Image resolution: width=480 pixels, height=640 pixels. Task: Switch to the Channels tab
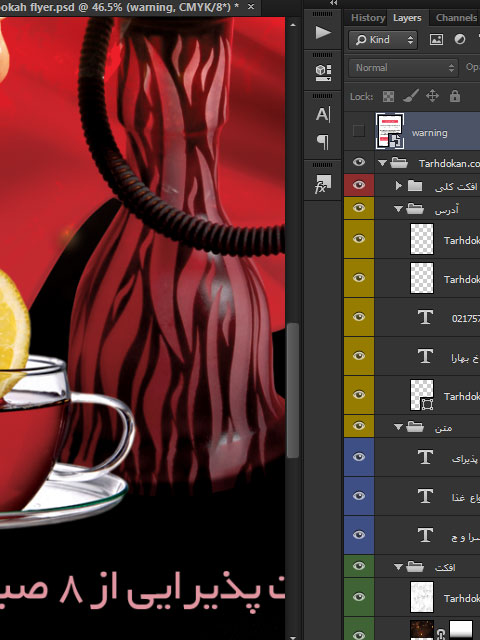point(456,18)
